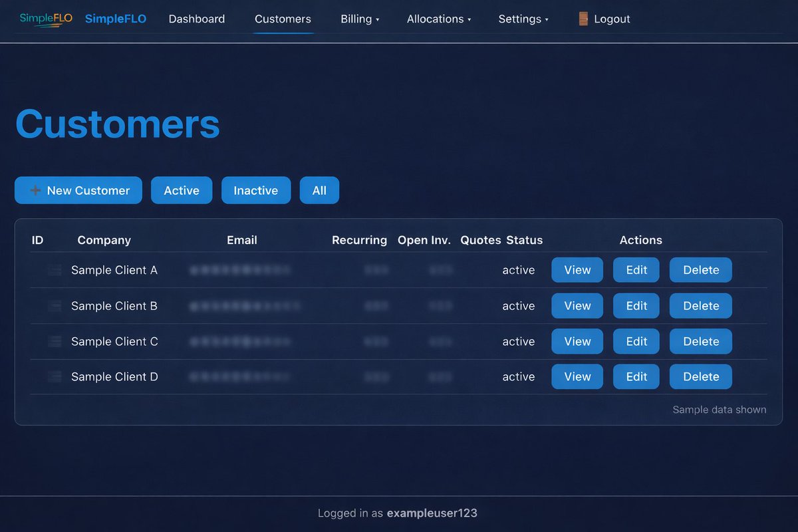Delete Sample Client A

[701, 270]
